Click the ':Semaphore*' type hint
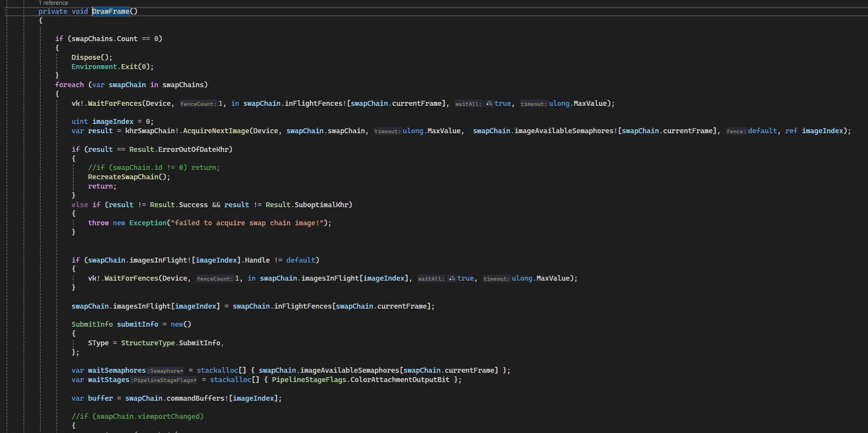868x433 pixels. tap(166, 371)
